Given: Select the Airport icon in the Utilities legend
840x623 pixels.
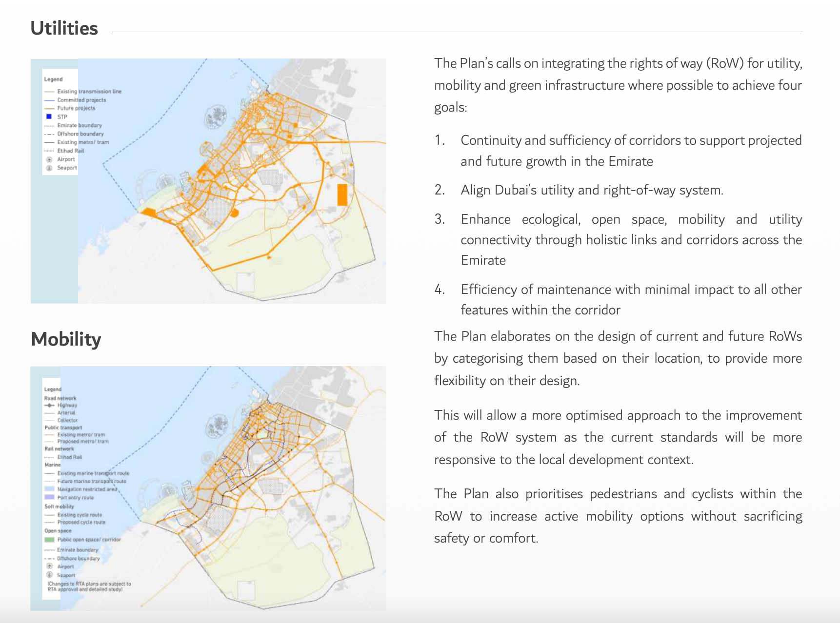Looking at the screenshot, I should pos(49,159).
